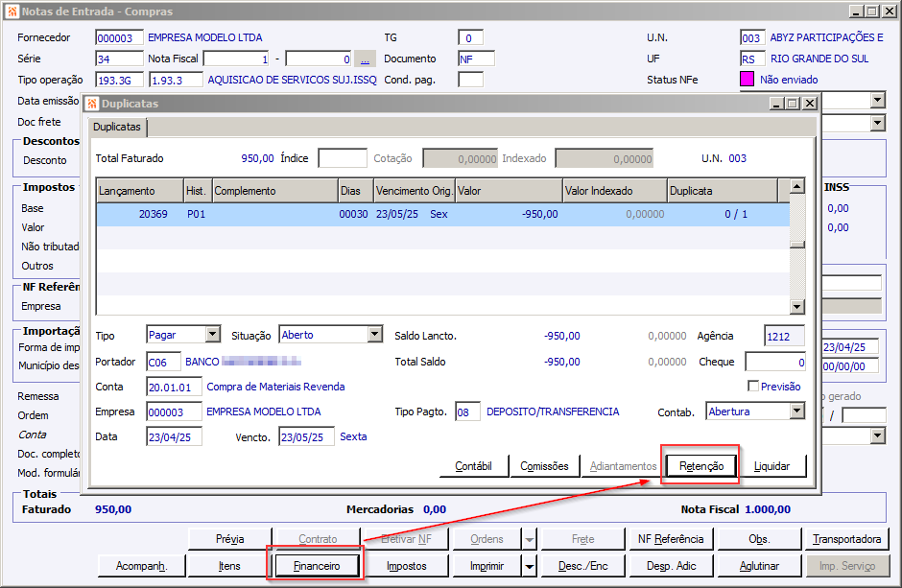Open the Contábil button
The width and height of the screenshot is (902, 588).
(x=474, y=466)
